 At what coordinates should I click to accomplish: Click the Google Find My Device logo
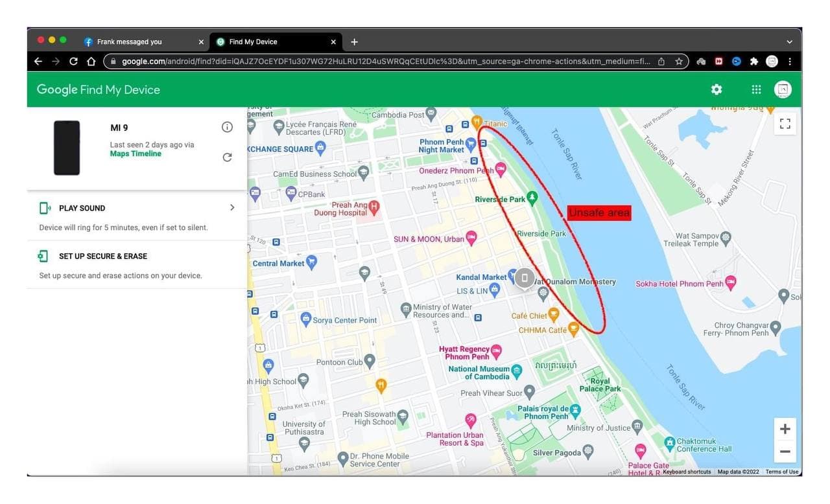(99, 89)
